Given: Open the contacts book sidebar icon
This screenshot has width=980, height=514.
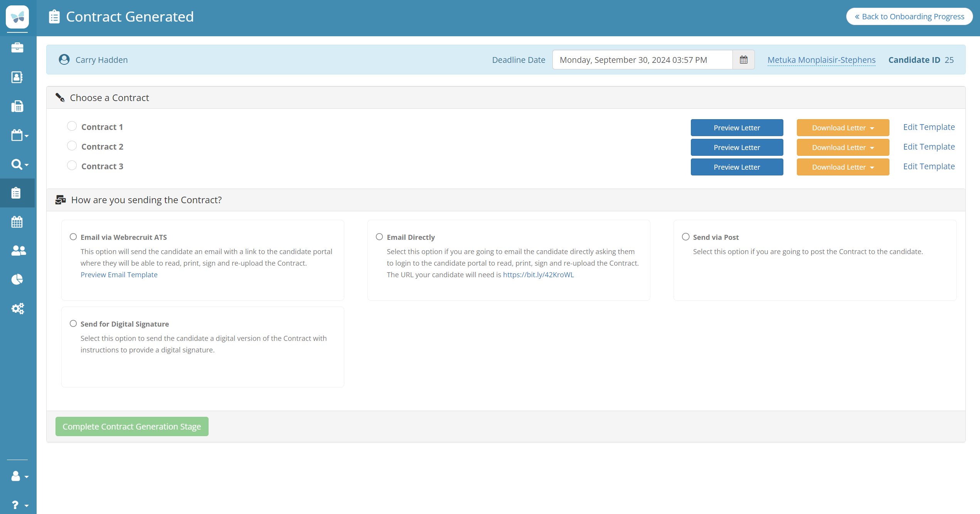Looking at the screenshot, I should [x=17, y=77].
